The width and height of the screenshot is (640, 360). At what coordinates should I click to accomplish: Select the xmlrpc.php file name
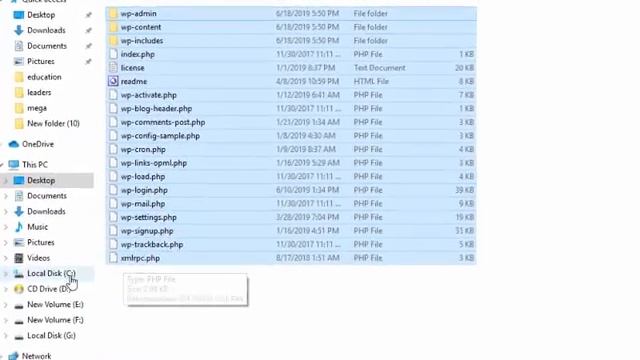[x=140, y=258]
